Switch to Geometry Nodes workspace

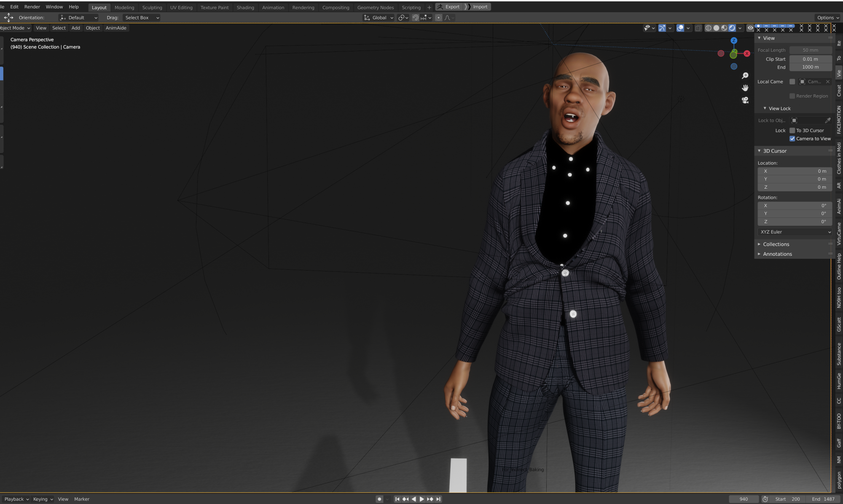coord(376,8)
